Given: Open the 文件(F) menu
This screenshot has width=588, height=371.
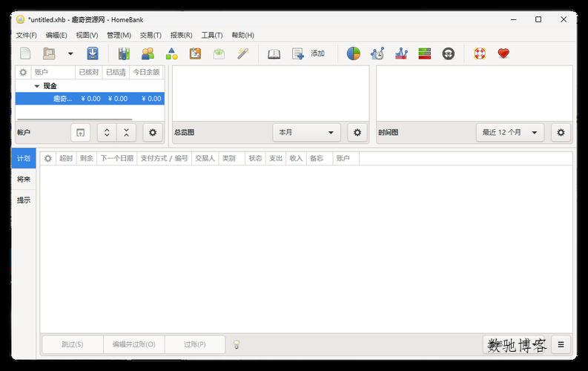Looking at the screenshot, I should pyautogui.click(x=26, y=35).
